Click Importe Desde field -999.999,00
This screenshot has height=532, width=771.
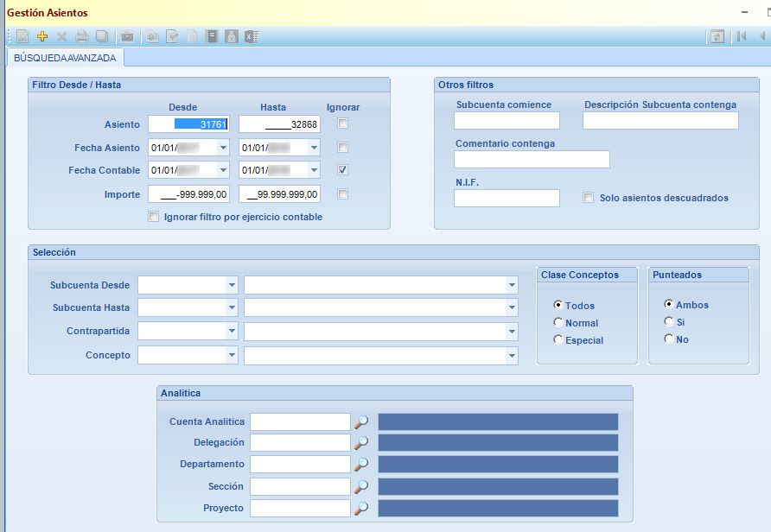click(x=188, y=194)
